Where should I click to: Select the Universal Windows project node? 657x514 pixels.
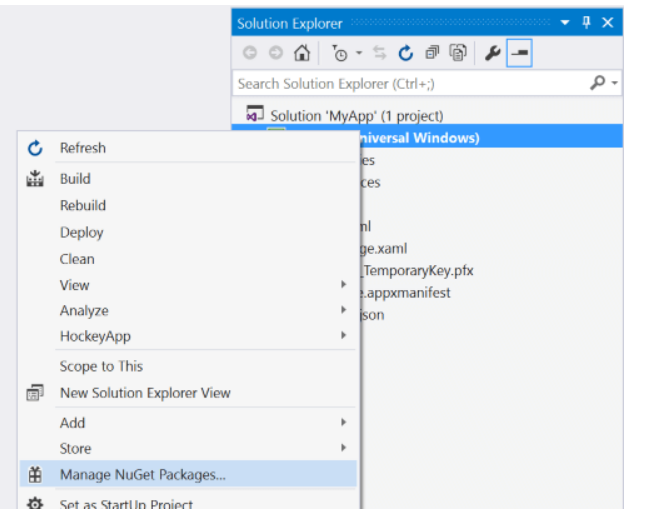[x=427, y=137]
